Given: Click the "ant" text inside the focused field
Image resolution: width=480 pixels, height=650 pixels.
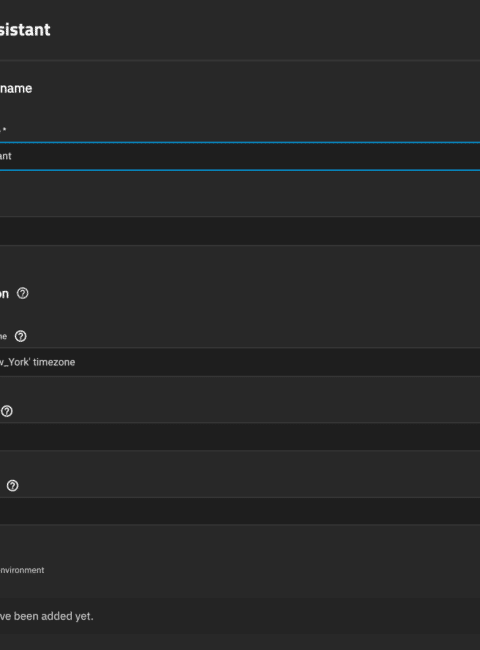Looking at the screenshot, I should 6,156.
